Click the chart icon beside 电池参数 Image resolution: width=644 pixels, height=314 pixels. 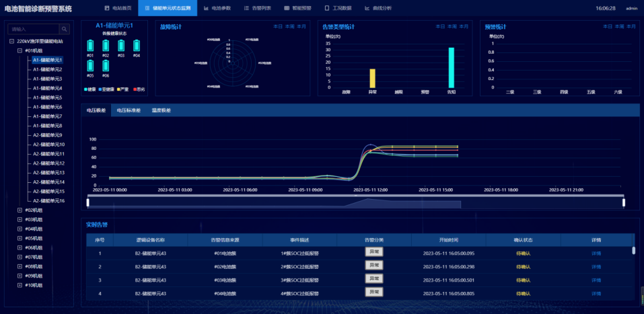coord(206,8)
